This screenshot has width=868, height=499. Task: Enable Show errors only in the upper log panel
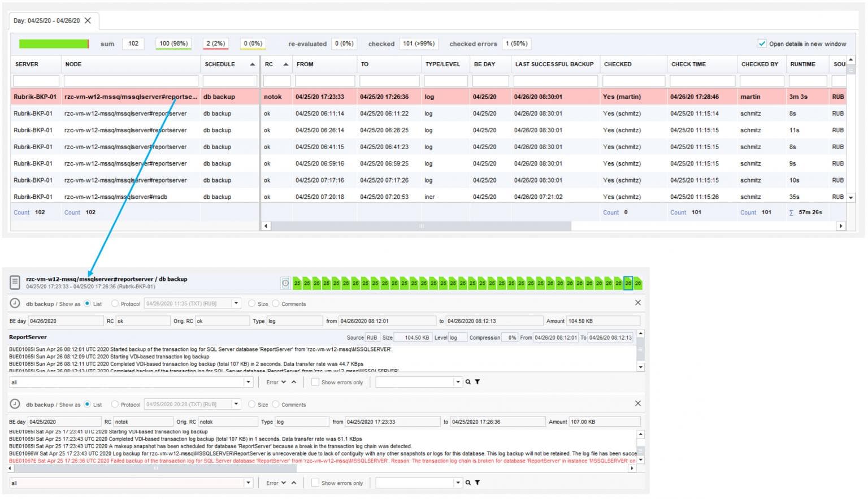[x=315, y=382]
